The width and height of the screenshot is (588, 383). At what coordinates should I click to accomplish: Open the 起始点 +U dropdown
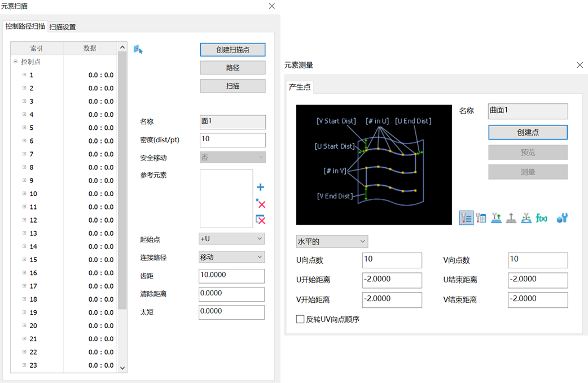(232, 239)
